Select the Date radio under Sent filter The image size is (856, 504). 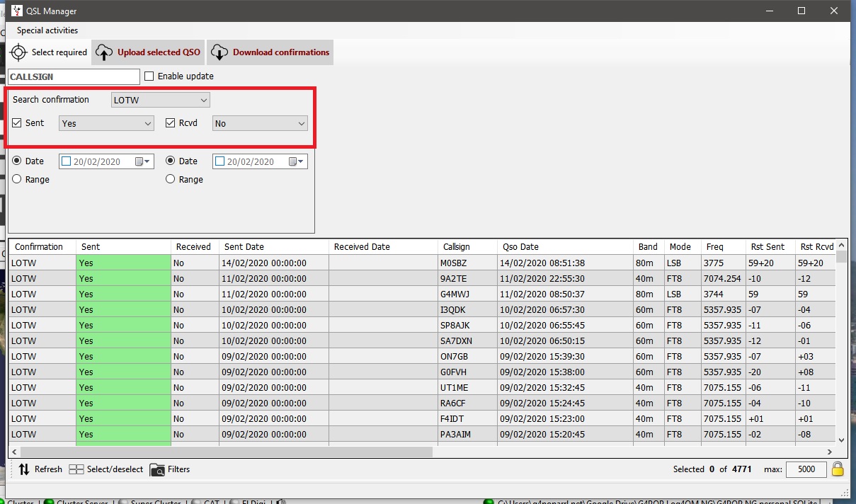tap(17, 161)
